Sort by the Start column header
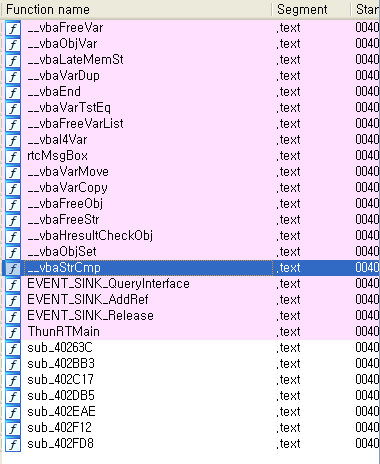This screenshot has height=464, width=380. 366,9
